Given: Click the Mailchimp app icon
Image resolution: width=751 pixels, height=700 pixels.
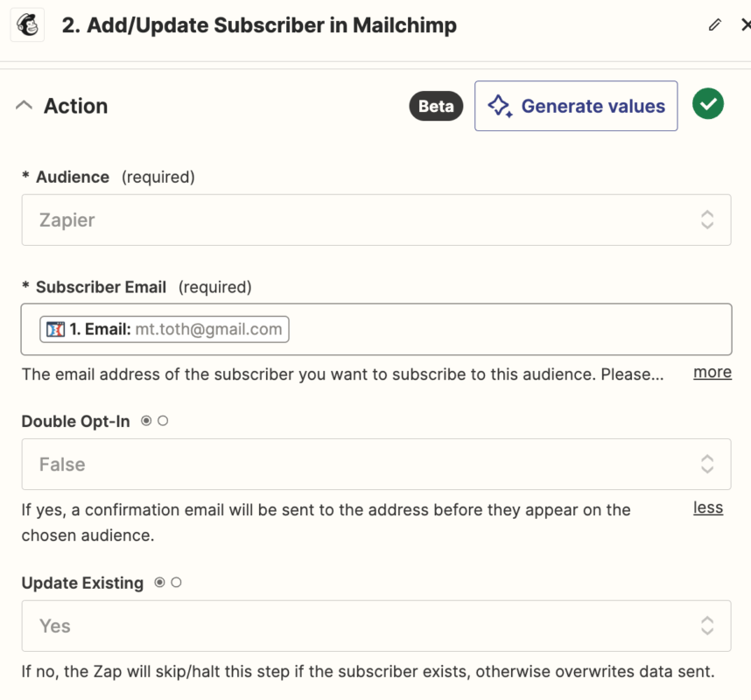Looking at the screenshot, I should (x=25, y=24).
